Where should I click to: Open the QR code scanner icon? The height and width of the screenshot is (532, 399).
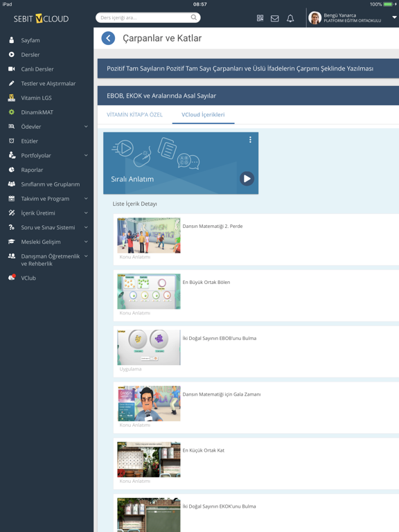tap(260, 18)
